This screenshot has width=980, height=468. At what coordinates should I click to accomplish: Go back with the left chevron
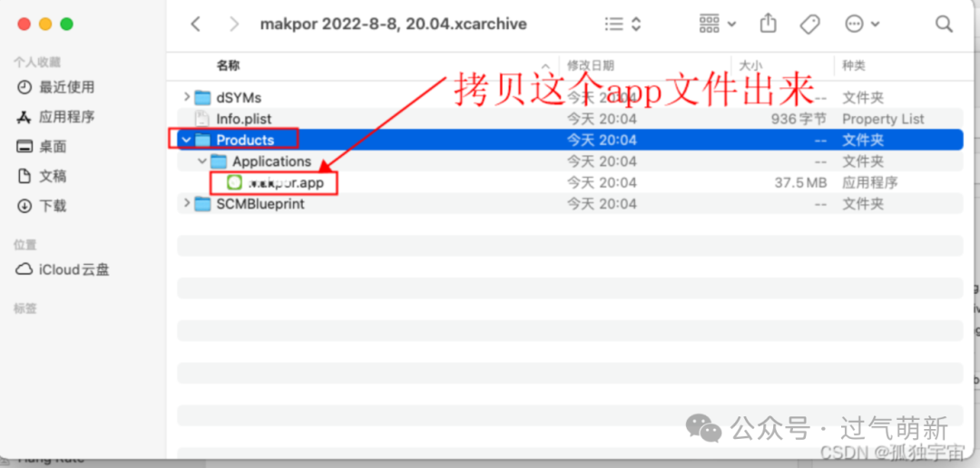(196, 24)
